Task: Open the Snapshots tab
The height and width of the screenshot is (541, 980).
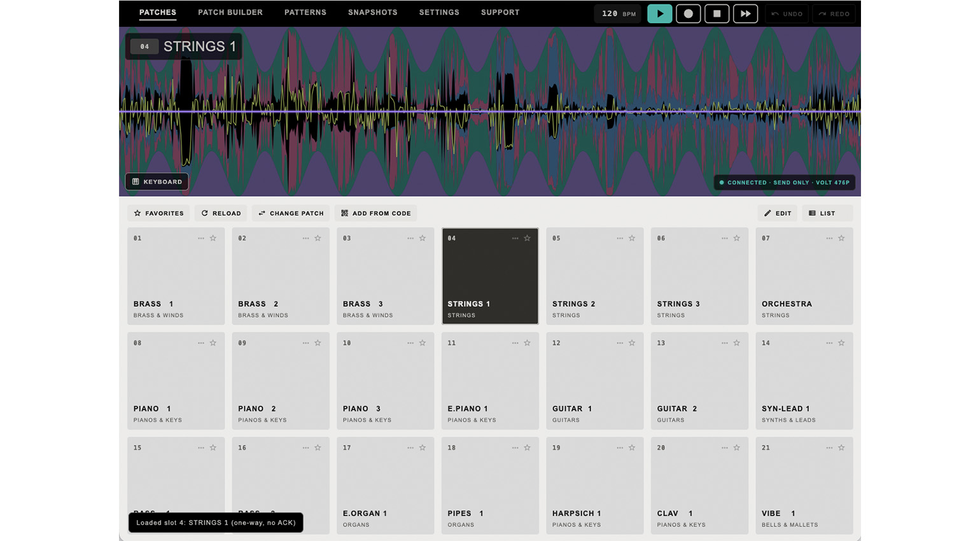Action: coord(373,12)
